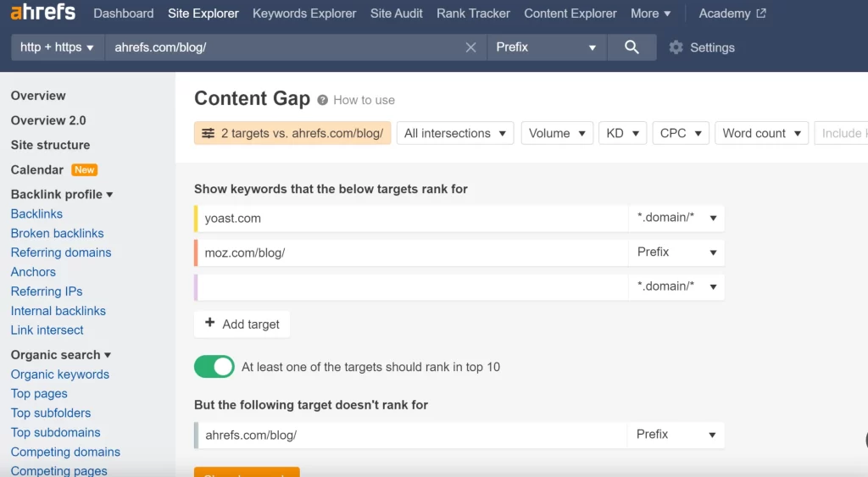The height and width of the screenshot is (477, 868).
Task: Open Link intersect report
Action: 47,330
